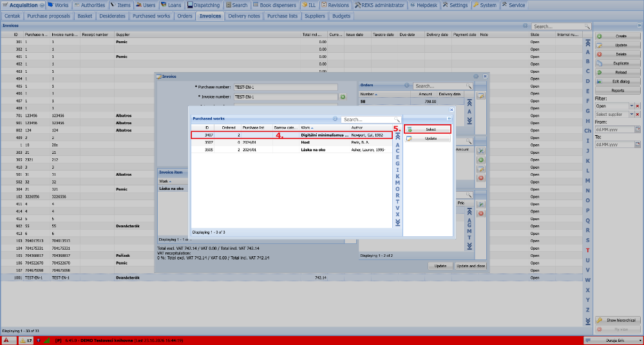Open the Select supplier dropdown
Image resolution: width=644 pixels, height=345 pixels.
coord(632,115)
